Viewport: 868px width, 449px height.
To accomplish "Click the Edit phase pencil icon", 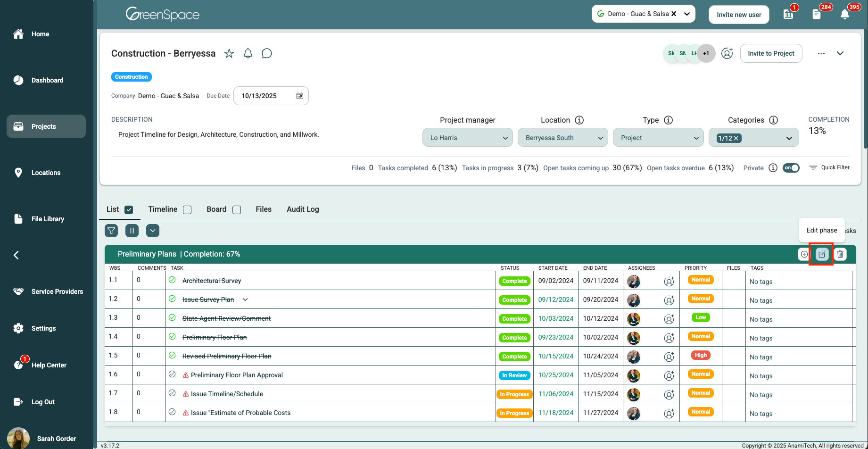I will coord(822,254).
